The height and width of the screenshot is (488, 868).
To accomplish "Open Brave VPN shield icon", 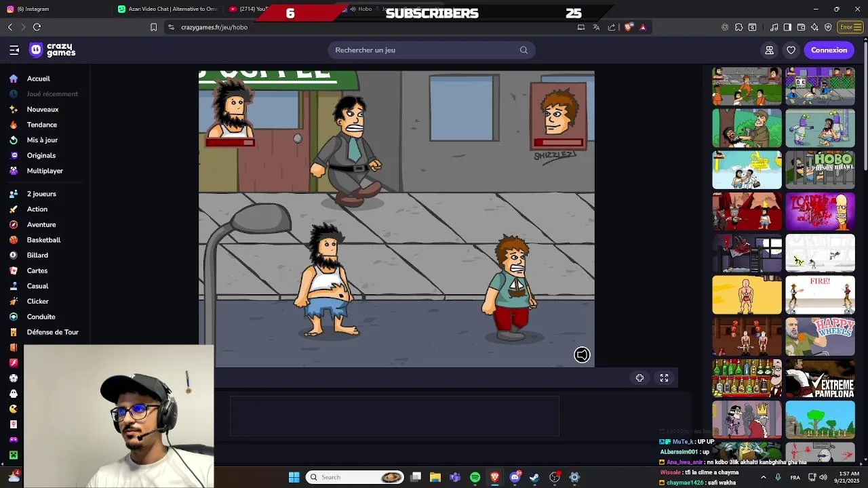I will pyautogui.click(x=828, y=27).
